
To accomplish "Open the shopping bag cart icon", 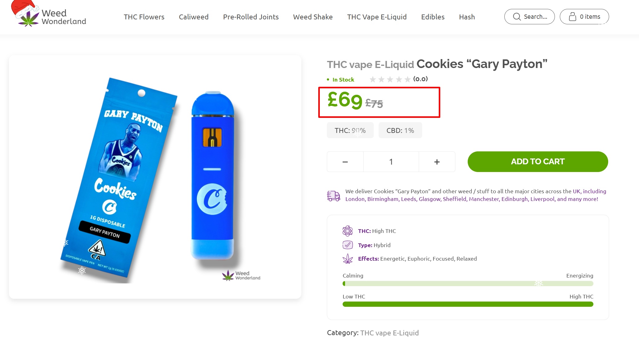I will [x=572, y=17].
